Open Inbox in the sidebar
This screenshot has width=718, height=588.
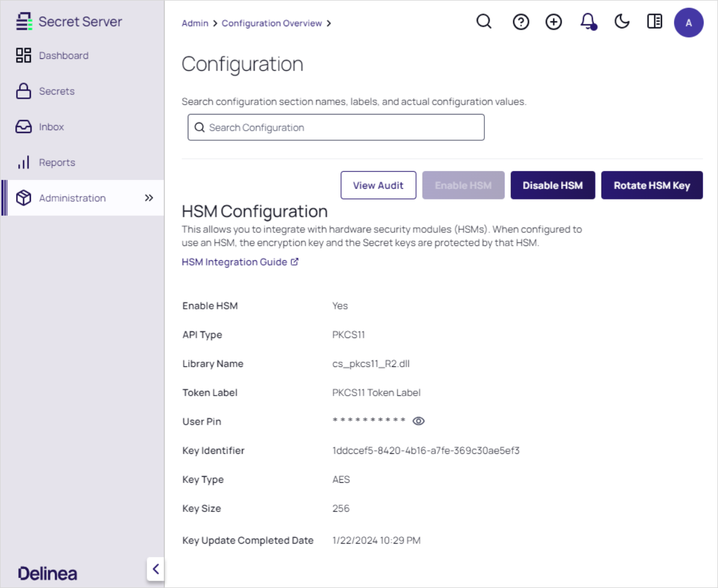pos(51,127)
